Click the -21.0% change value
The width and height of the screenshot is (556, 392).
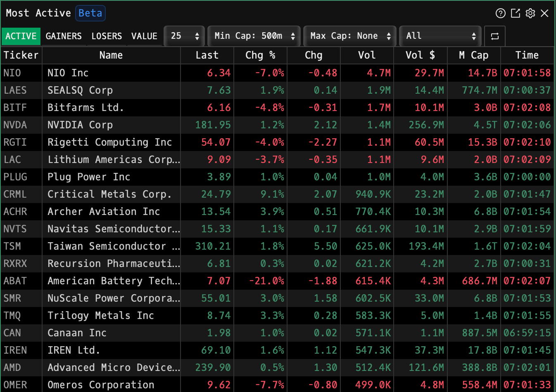tap(267, 281)
